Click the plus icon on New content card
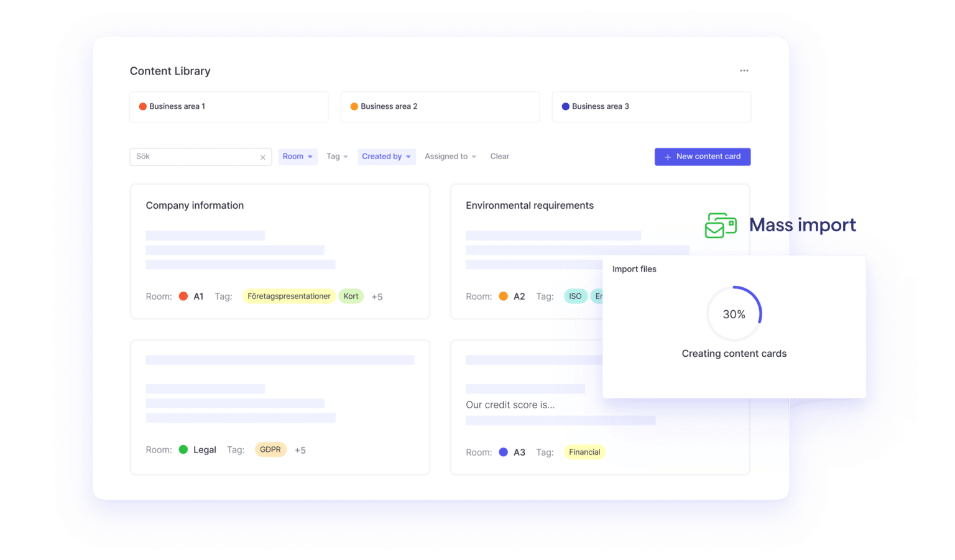 tap(668, 157)
